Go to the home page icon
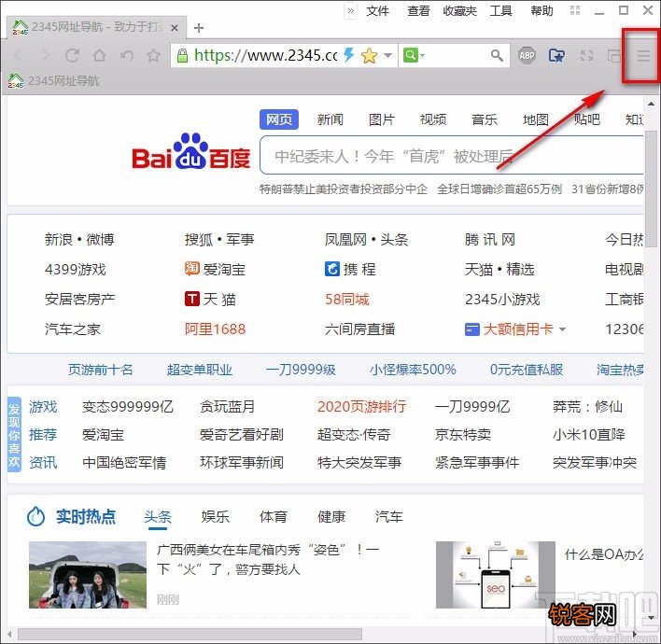The image size is (661, 644). coord(100,55)
